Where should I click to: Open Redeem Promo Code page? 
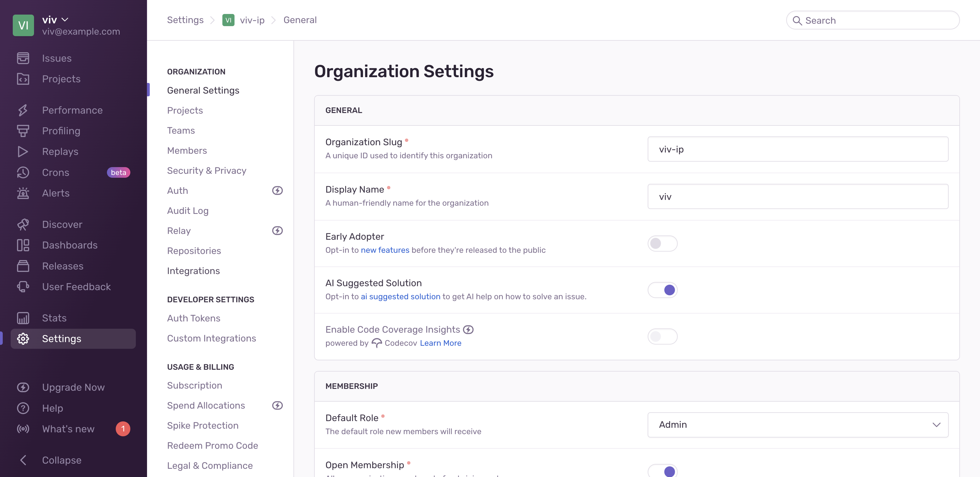(x=213, y=445)
